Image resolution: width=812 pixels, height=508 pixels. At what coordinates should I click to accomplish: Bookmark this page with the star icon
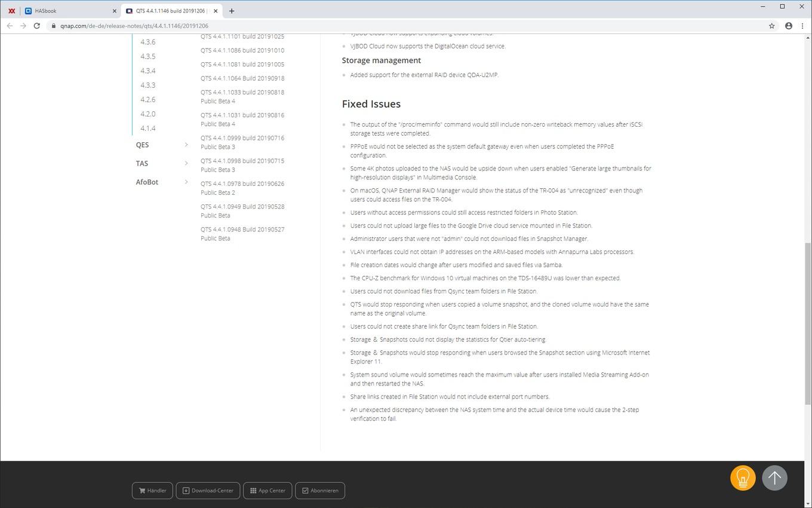pyautogui.click(x=771, y=26)
